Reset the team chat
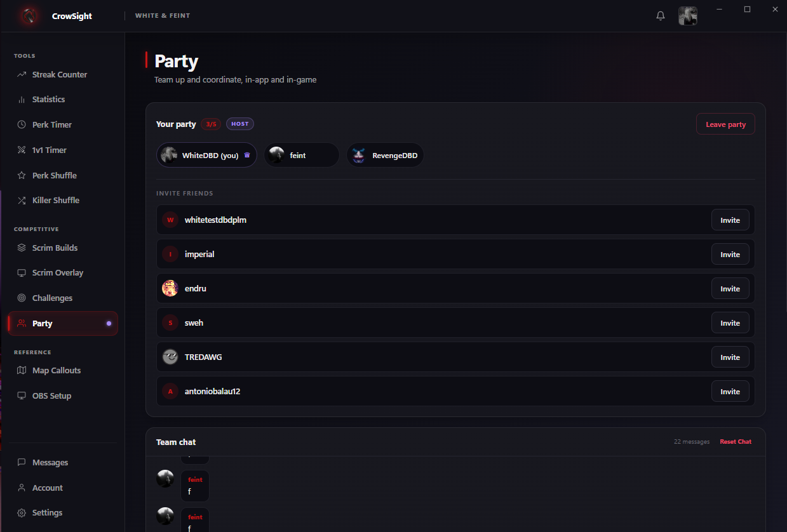 pyautogui.click(x=736, y=442)
